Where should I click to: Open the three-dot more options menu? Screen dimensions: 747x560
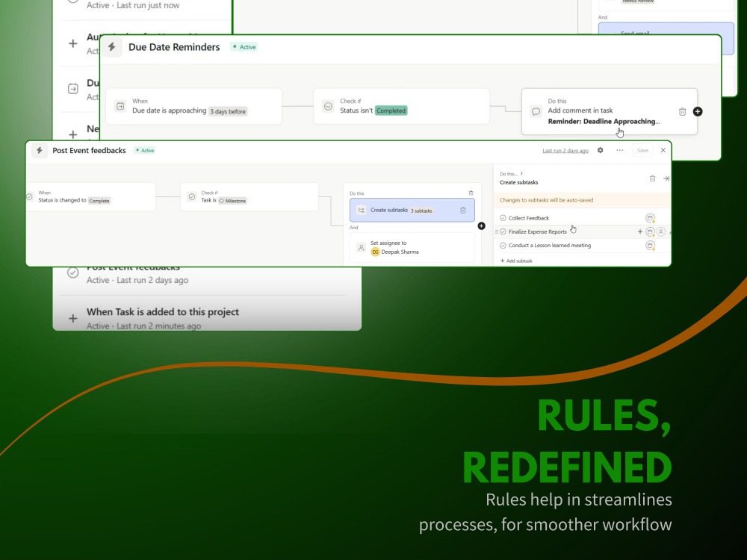click(x=619, y=150)
